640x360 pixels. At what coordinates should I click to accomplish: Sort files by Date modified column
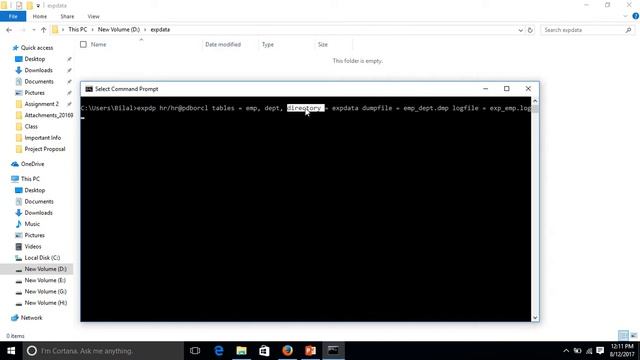(x=223, y=44)
